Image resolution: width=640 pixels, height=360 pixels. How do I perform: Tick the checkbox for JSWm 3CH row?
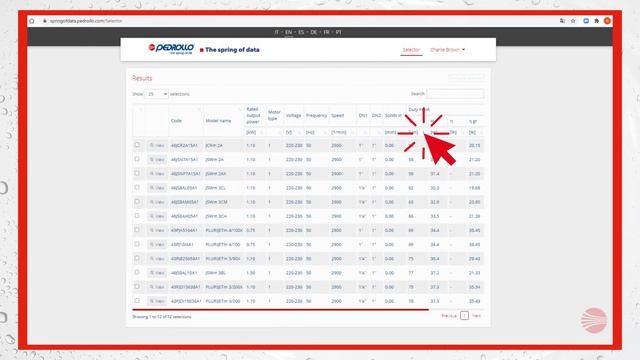pos(137,216)
